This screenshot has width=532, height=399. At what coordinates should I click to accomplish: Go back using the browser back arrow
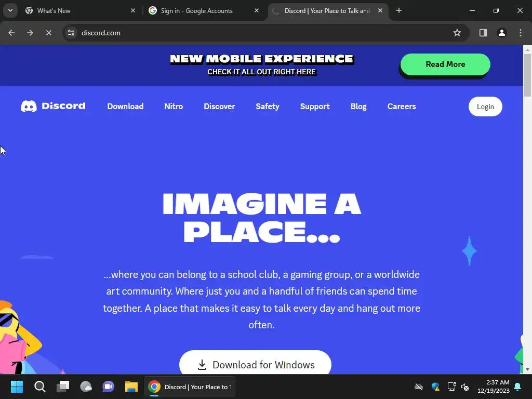(x=11, y=33)
